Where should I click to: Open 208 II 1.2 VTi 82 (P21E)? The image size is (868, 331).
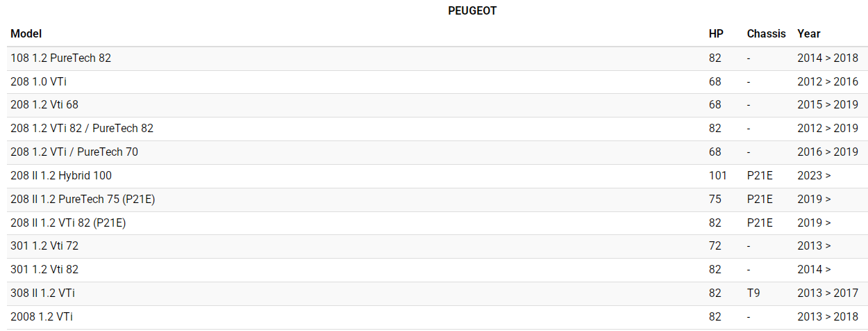pyautogui.click(x=68, y=223)
